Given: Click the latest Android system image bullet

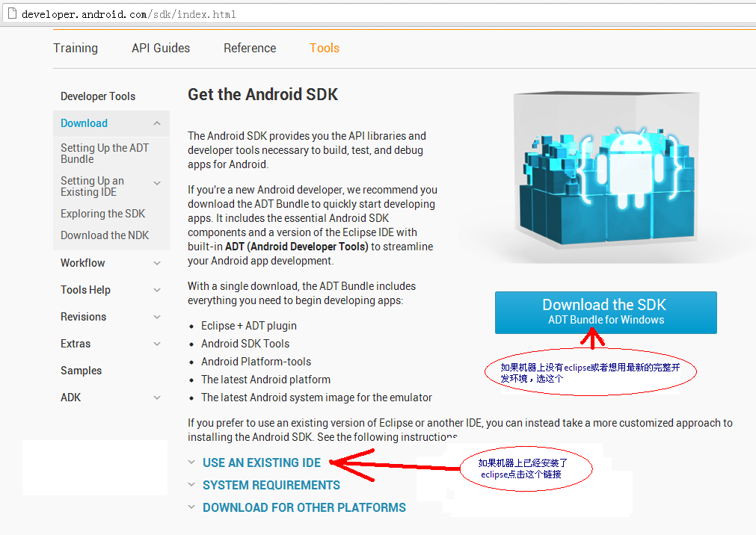Looking at the screenshot, I should click(316, 398).
